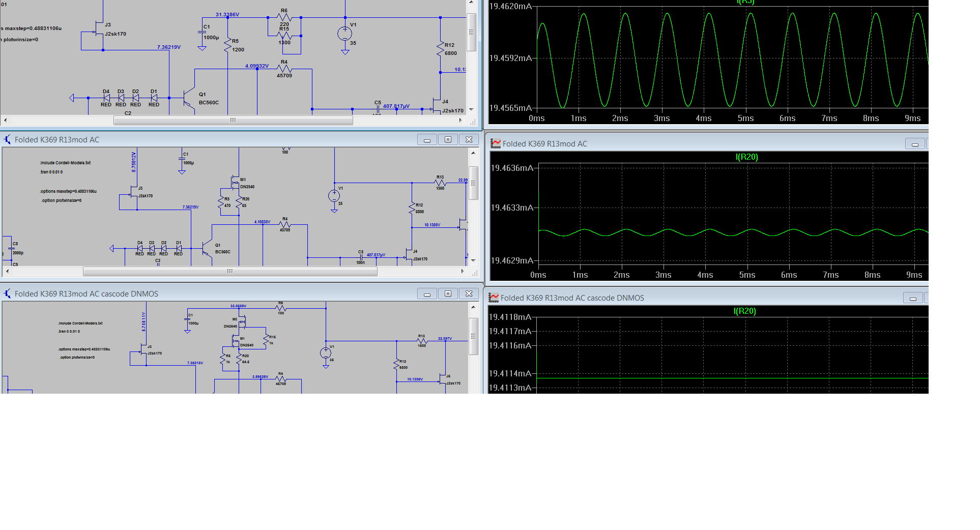
Task: Select resistor R5 1200 in the top schematic
Action: tap(227, 46)
